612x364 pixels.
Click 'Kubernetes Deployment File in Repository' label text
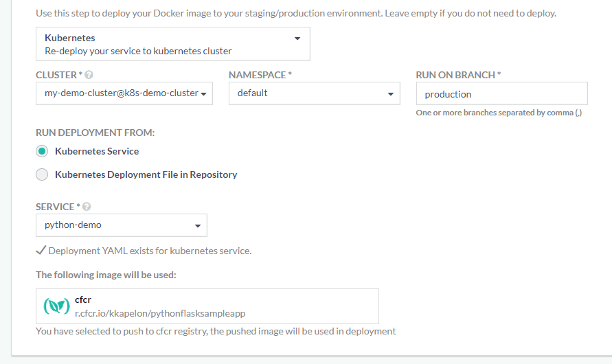[146, 174]
